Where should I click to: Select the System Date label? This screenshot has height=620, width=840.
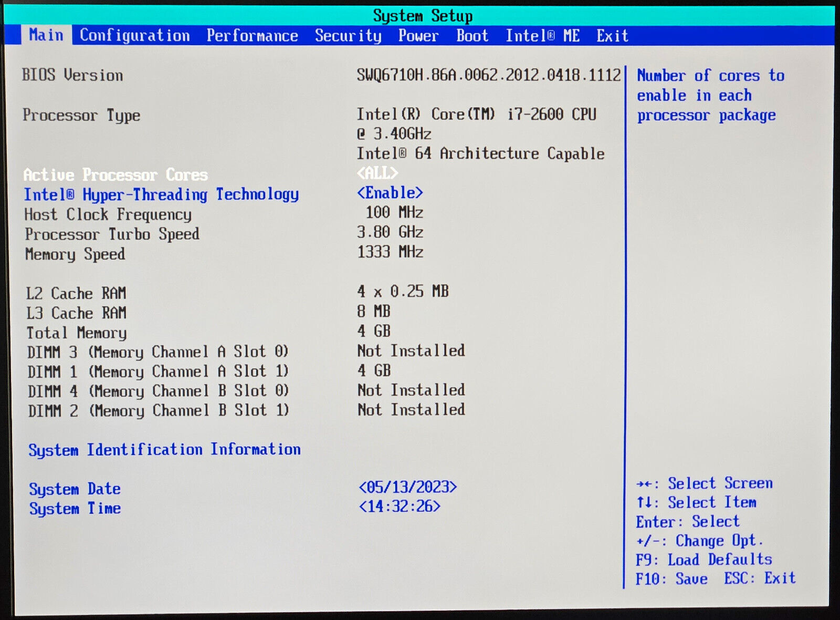coord(75,489)
